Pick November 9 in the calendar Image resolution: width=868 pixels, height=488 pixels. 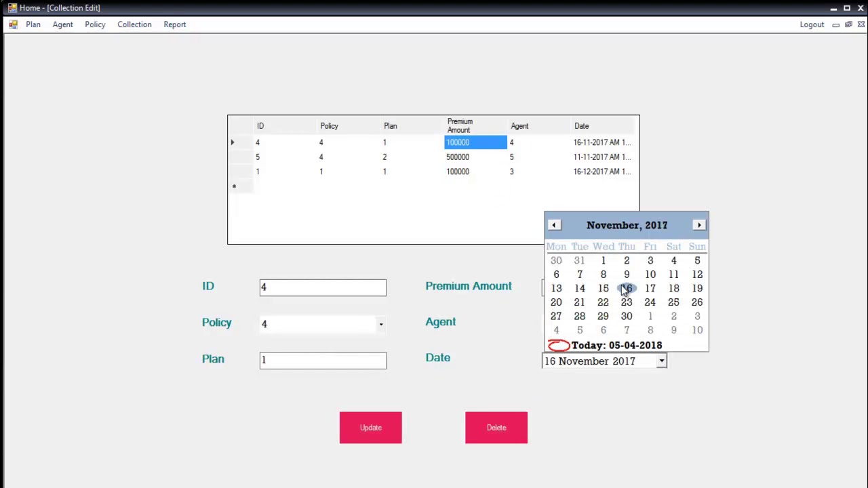click(627, 274)
